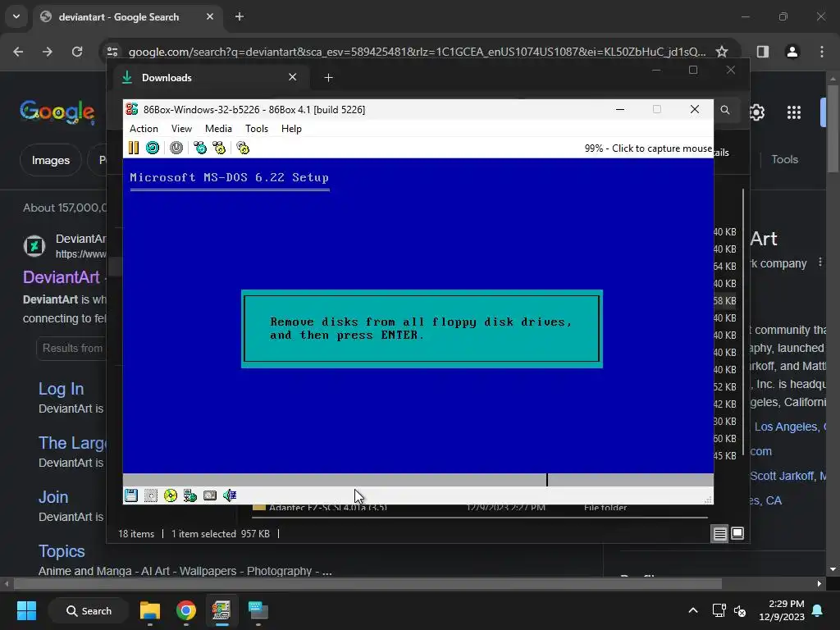This screenshot has height=630, width=840.
Task: Open the Topics sitelink
Action: [62, 551]
